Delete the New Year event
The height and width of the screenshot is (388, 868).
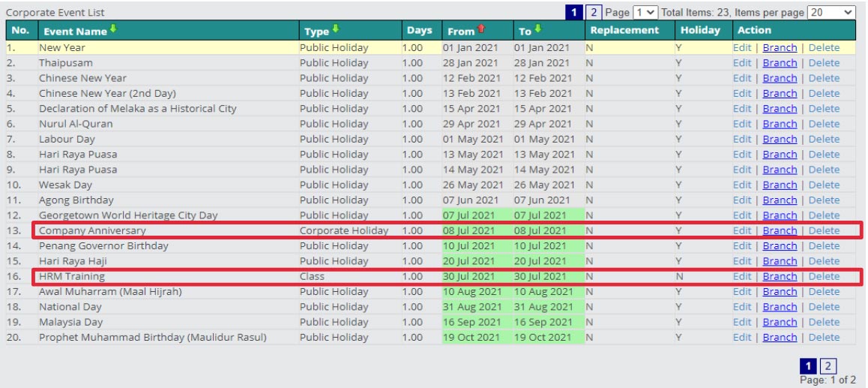click(825, 48)
